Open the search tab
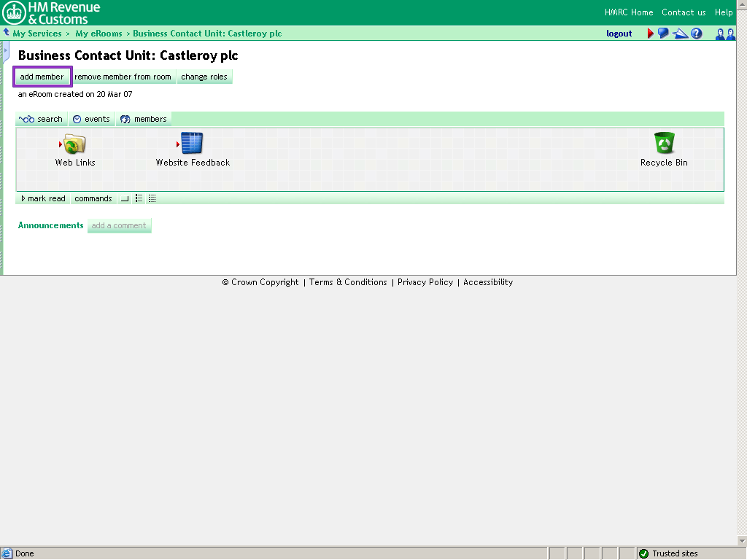 41,119
